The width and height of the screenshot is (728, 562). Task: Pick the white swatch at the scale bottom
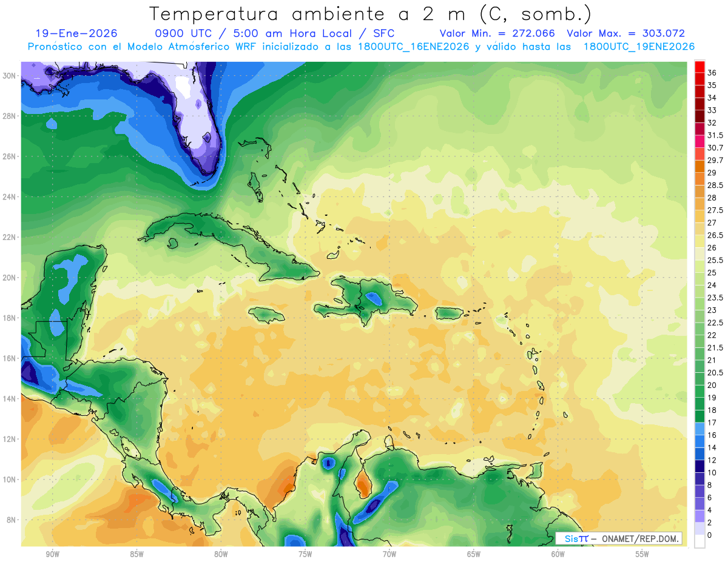coord(699,541)
